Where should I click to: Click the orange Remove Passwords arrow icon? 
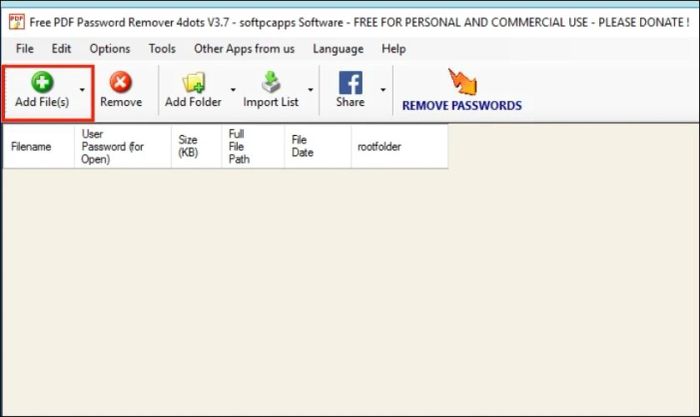coord(462,82)
